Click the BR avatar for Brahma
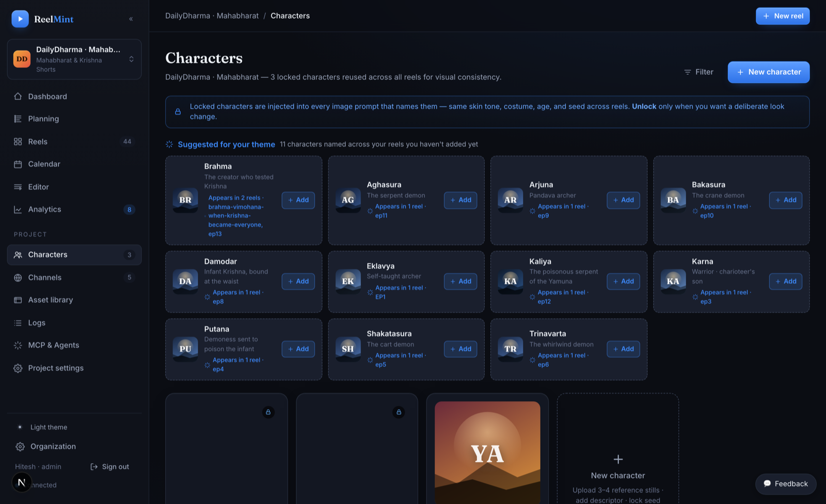The image size is (826, 504). [185, 200]
